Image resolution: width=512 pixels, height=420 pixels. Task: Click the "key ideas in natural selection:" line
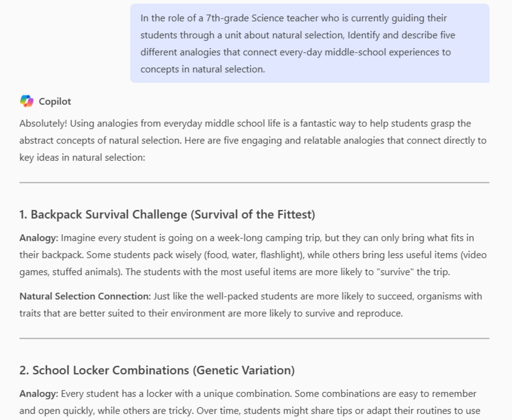pos(82,157)
